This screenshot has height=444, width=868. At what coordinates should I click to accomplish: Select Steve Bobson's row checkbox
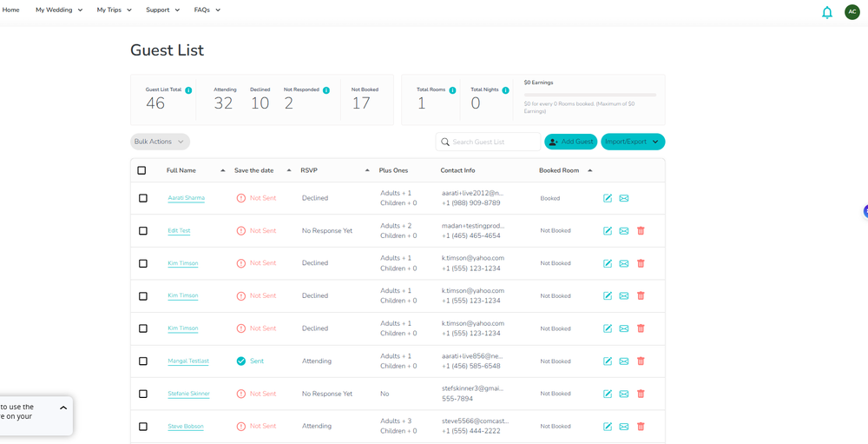click(143, 427)
